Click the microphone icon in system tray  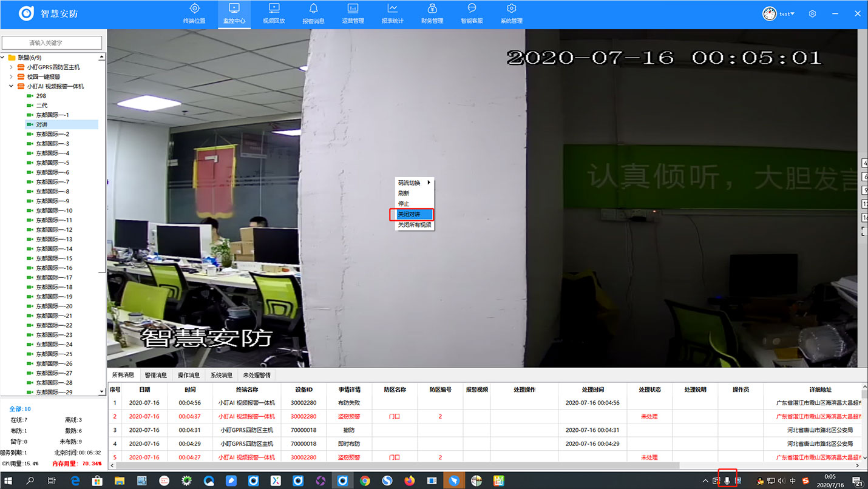(x=727, y=481)
